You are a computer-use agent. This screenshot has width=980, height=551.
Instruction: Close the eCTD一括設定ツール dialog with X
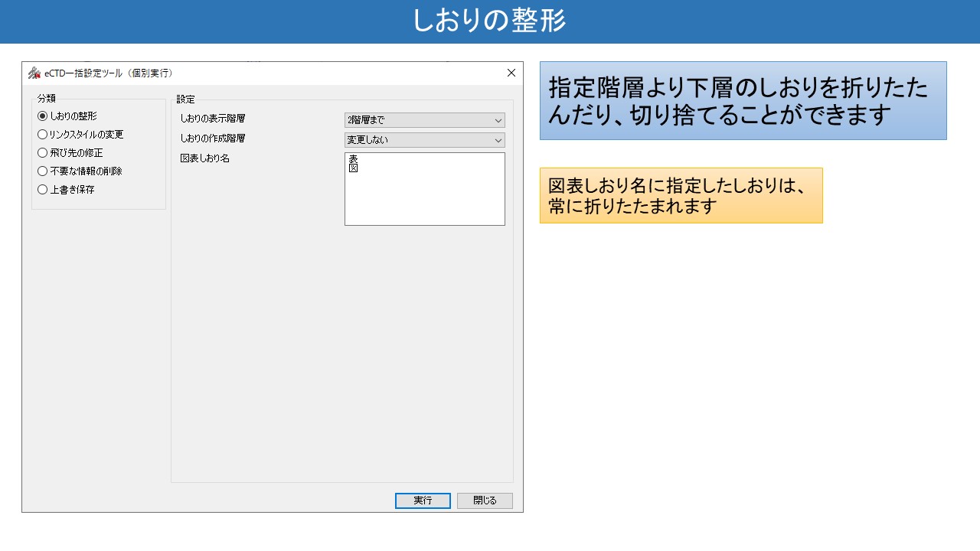tap(511, 73)
